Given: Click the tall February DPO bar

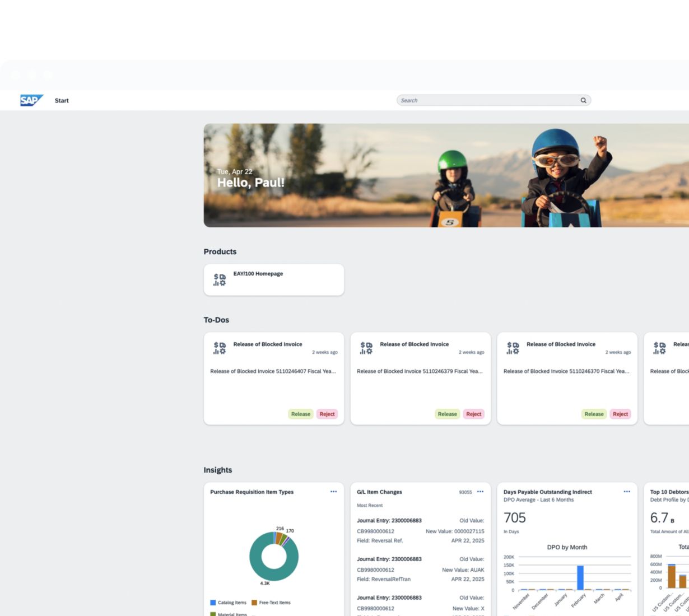Looking at the screenshot, I should [x=580, y=577].
